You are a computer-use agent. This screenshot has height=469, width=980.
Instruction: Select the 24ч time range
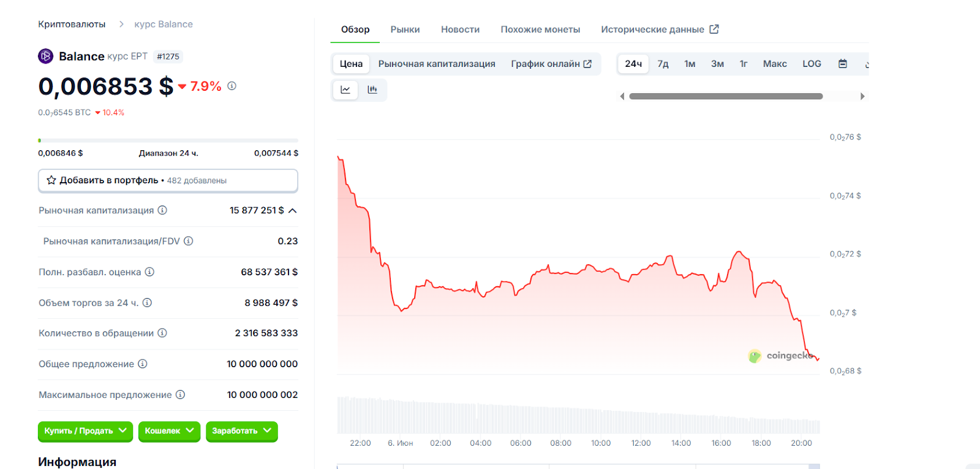coord(633,64)
